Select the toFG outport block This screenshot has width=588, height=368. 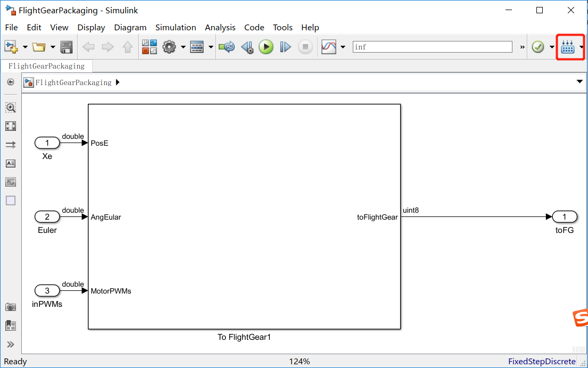point(565,216)
